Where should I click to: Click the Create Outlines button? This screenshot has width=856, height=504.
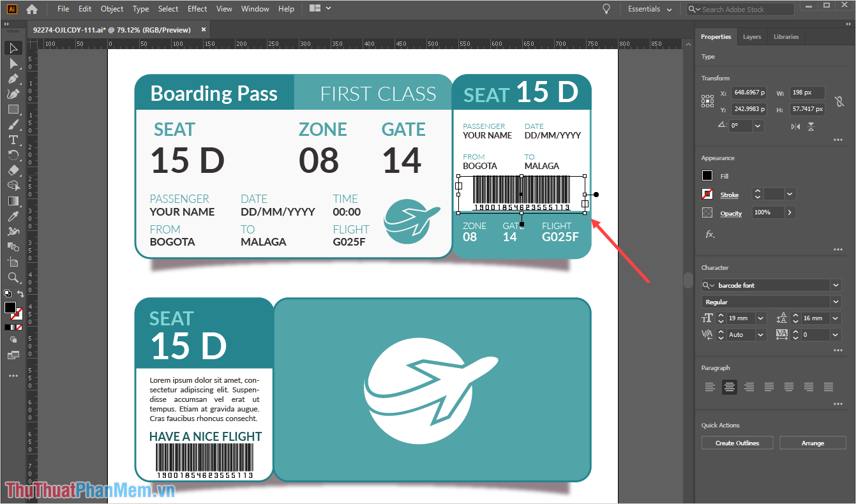[737, 443]
